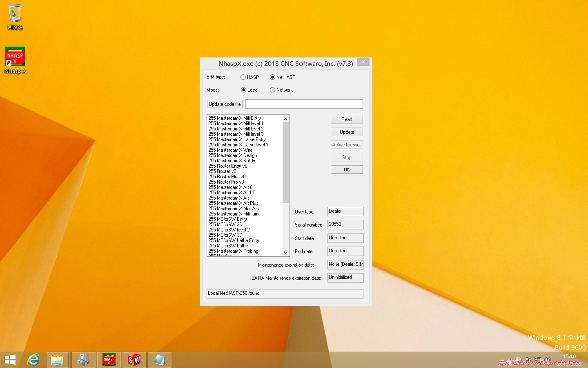Click the Update code file button

coord(225,104)
